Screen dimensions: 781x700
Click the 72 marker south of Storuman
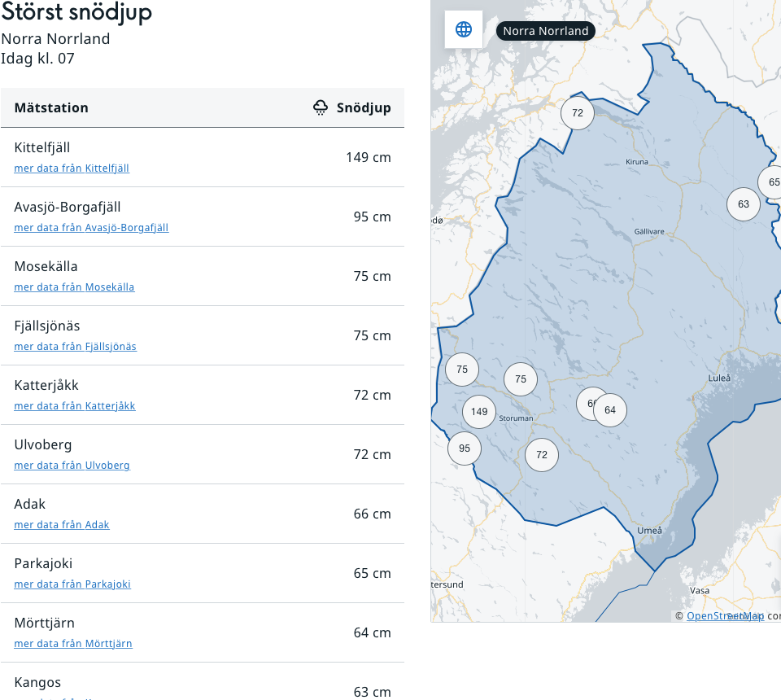tap(542, 455)
